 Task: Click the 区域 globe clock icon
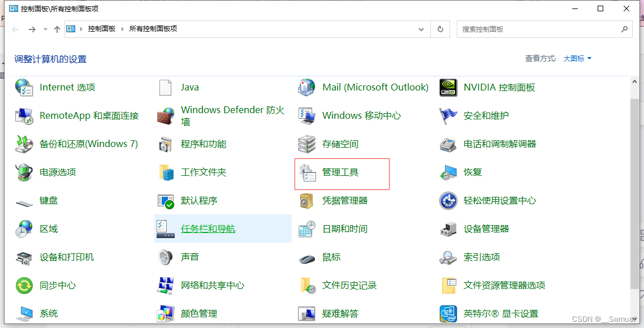24,229
